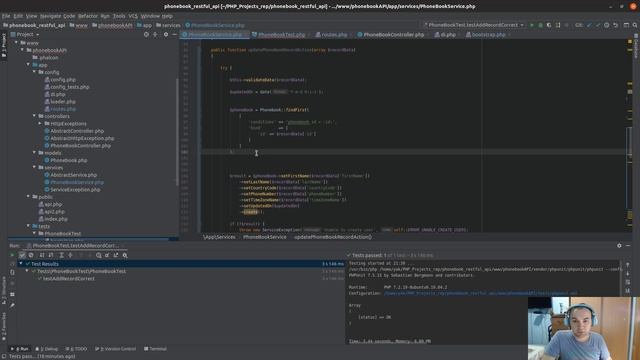
Task: Collapse the phonebookAPI folder
Action: [x=22, y=50]
